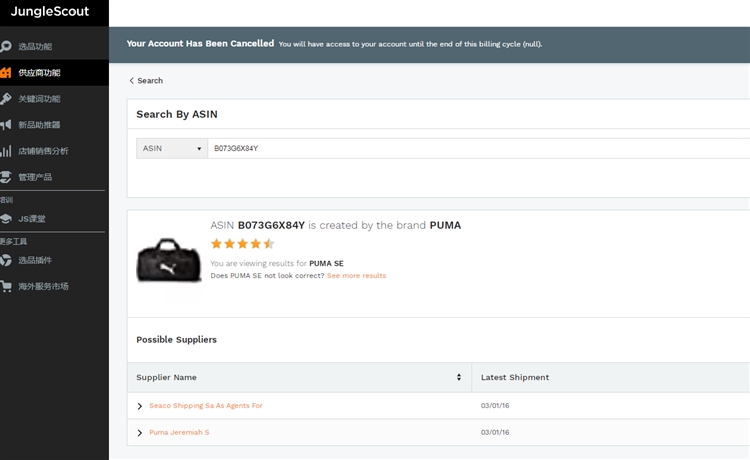750x460 pixels.
Task: Click the back chevron next to Search
Action: point(132,80)
